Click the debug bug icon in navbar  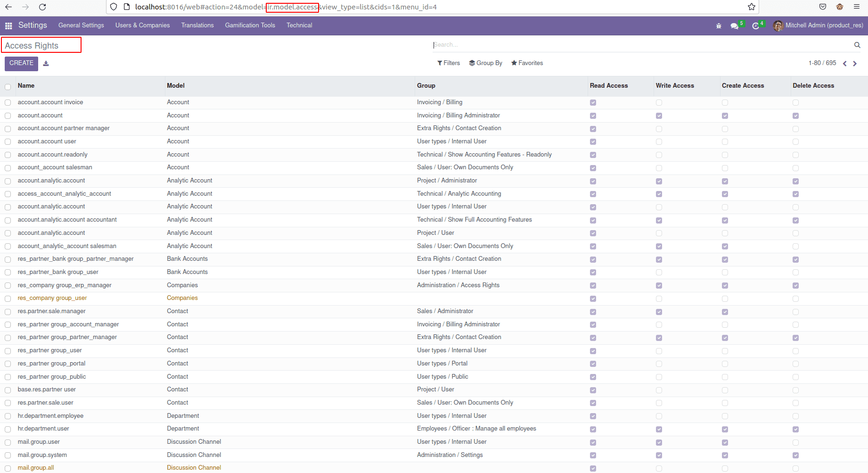(719, 26)
